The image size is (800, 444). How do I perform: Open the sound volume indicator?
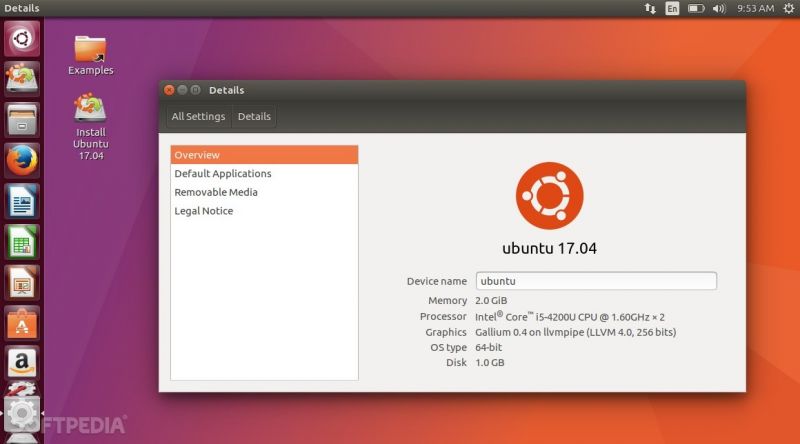click(x=719, y=8)
